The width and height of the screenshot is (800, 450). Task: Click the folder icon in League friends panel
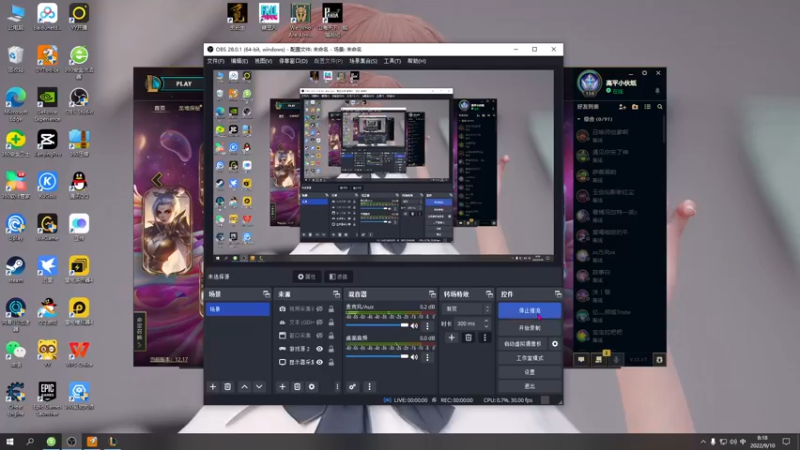tap(635, 107)
